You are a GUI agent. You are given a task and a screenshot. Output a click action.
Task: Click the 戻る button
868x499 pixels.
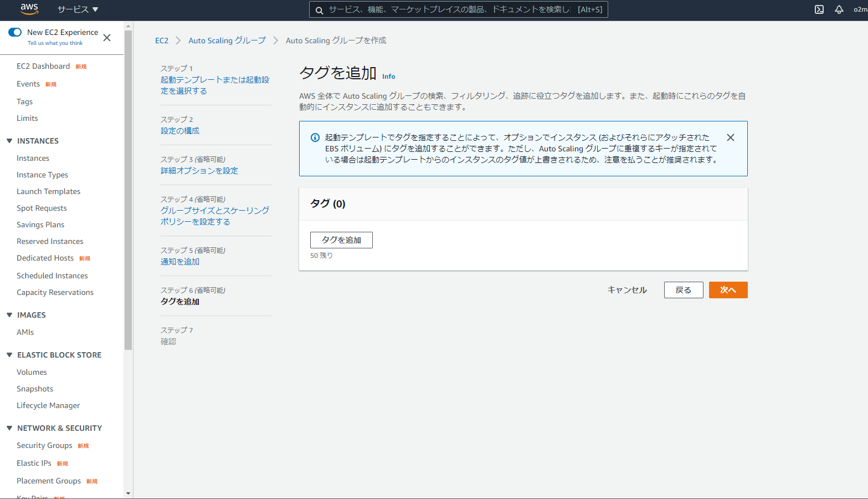point(683,290)
